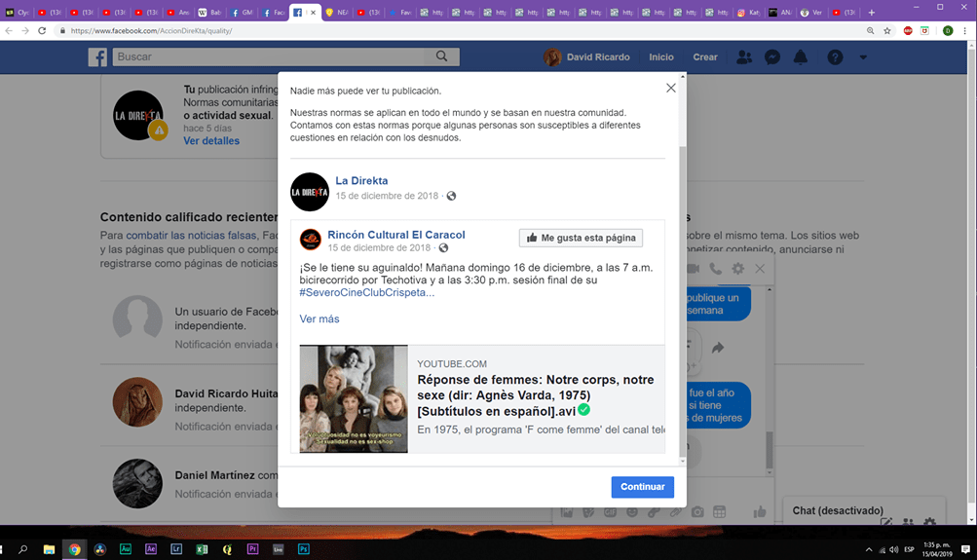Open Excel from the taskbar
977x560 pixels.
tap(202, 548)
